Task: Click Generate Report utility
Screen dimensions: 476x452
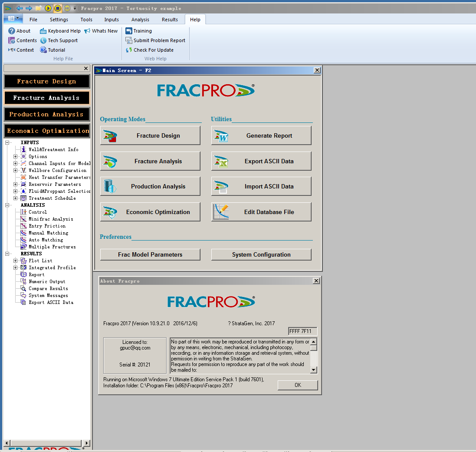Action: [x=261, y=135]
